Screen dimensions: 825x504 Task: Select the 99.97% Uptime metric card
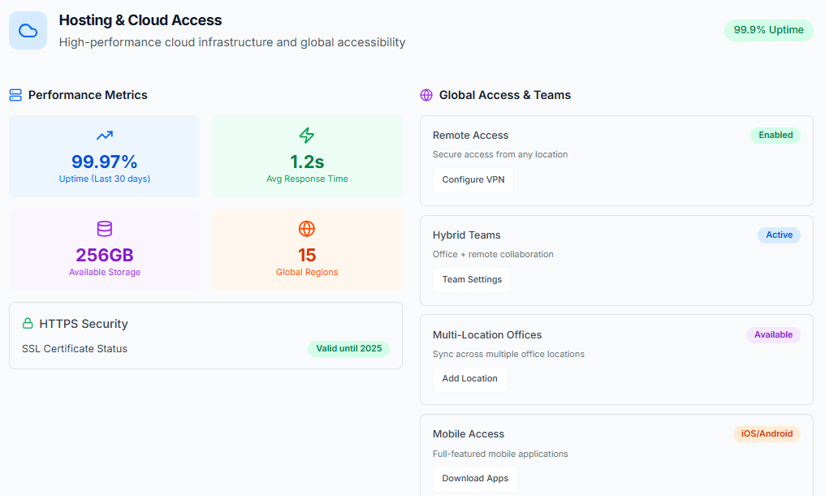pos(104,156)
